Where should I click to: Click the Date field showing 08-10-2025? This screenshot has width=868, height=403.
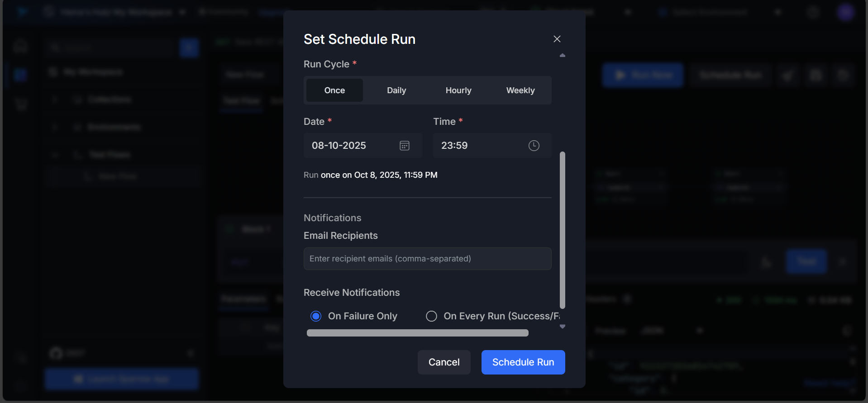pos(348,146)
